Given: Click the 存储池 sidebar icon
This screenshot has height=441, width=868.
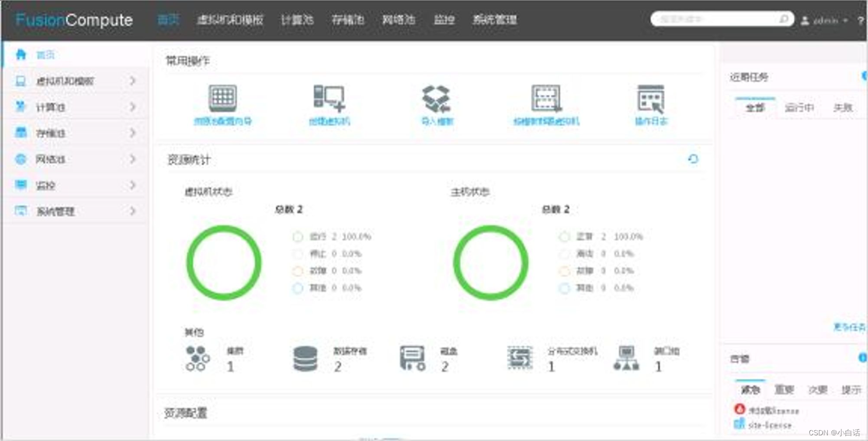Looking at the screenshot, I should pyautogui.click(x=21, y=132).
